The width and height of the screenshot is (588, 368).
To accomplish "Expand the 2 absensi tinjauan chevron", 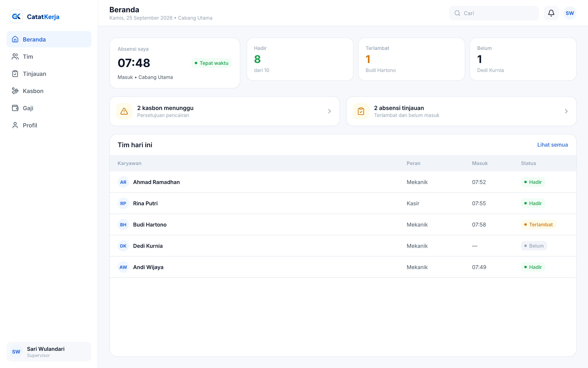I will [x=566, y=111].
